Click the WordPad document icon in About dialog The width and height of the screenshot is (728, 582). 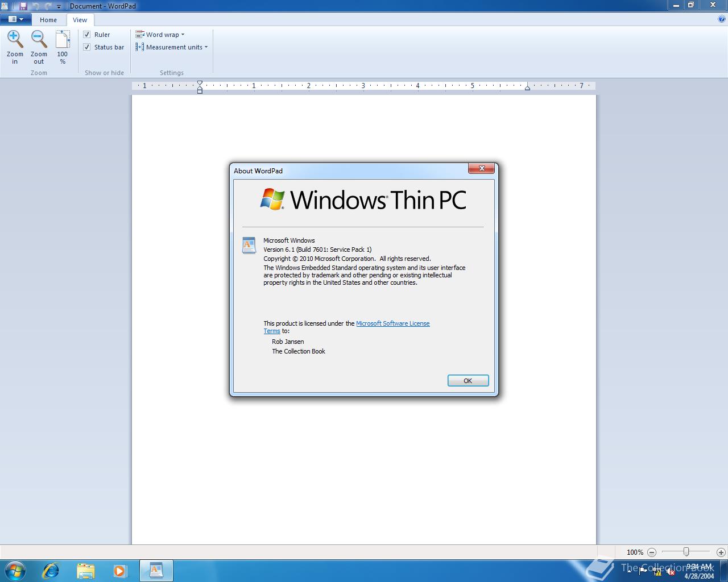(249, 245)
